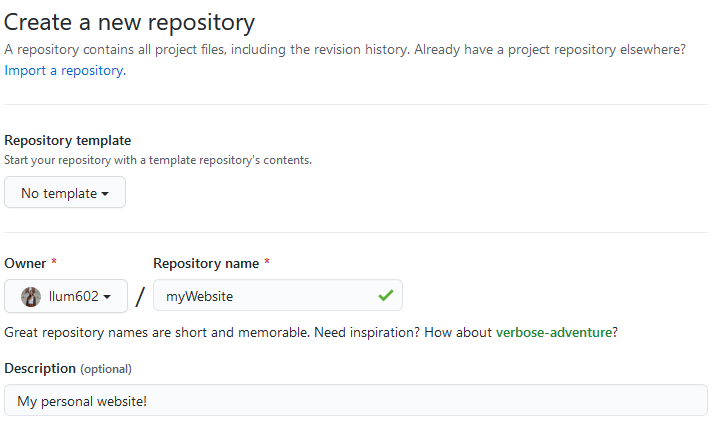Click the red asterisk beside Repository name label

(x=267, y=262)
